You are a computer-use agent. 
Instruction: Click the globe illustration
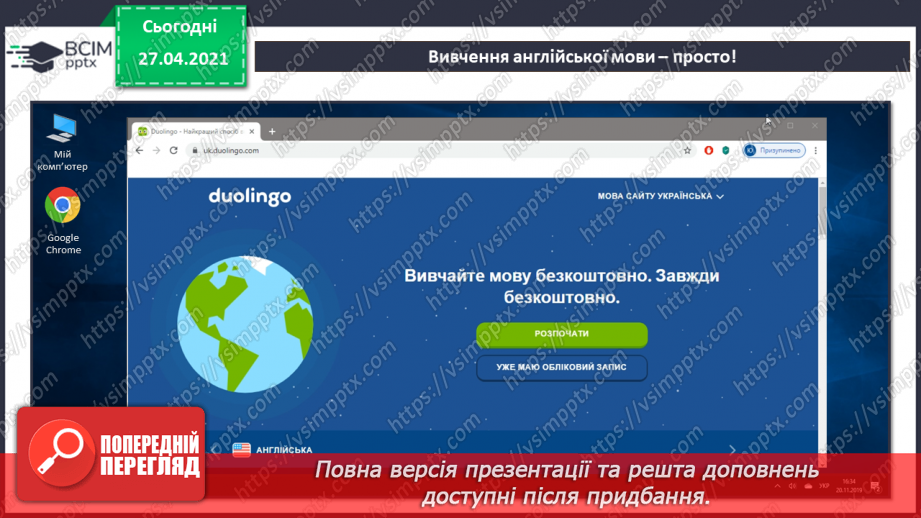pyautogui.click(x=245, y=324)
